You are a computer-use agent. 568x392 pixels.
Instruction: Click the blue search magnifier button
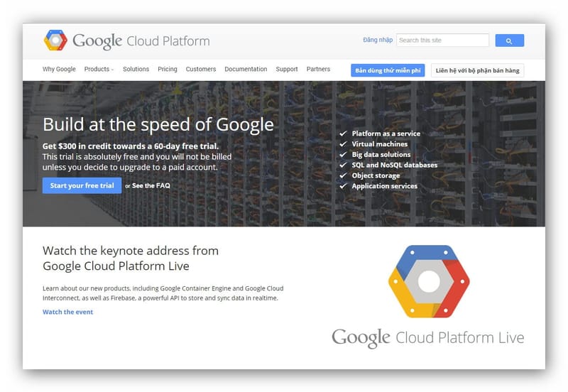[x=509, y=40]
